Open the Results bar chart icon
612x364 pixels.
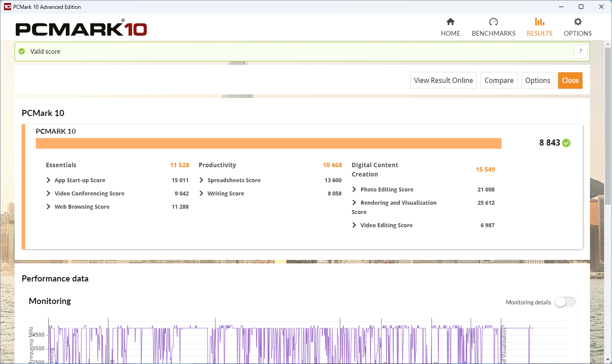point(540,22)
